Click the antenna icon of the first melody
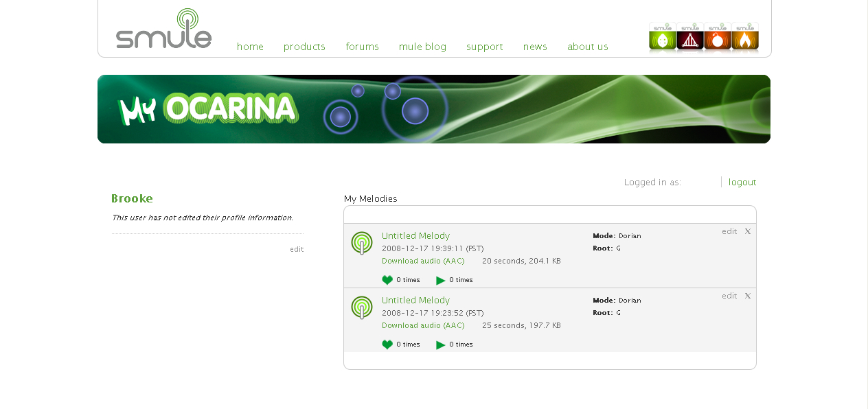 pyautogui.click(x=362, y=243)
